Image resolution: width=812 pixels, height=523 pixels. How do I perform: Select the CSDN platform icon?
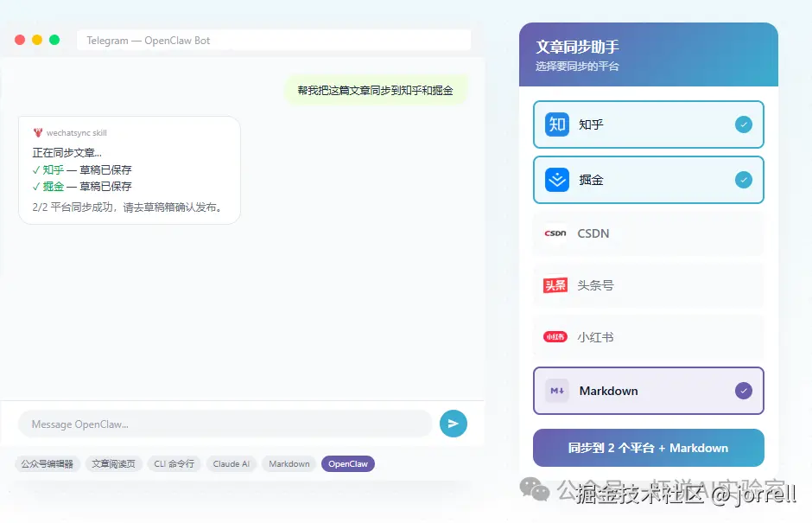pos(555,233)
